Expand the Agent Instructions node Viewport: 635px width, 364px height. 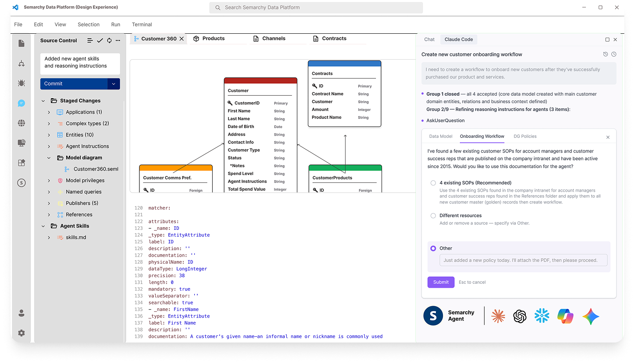click(x=49, y=146)
